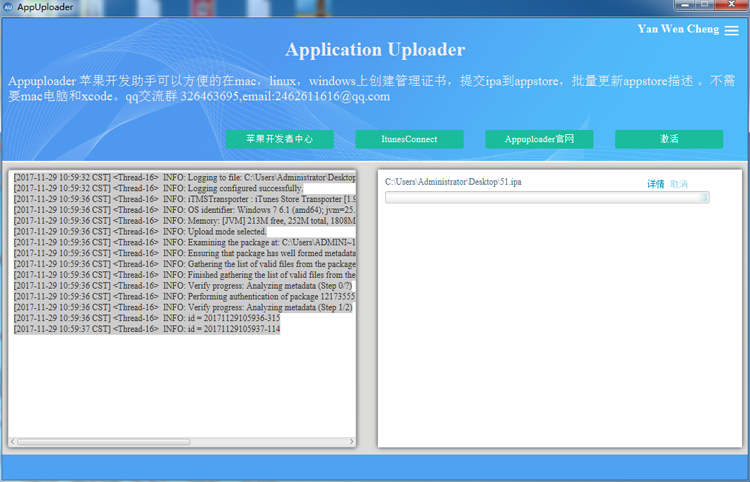Select log line 'Logging configured successfully.'
Image resolution: width=750 pixels, height=482 pixels.
click(x=158, y=188)
